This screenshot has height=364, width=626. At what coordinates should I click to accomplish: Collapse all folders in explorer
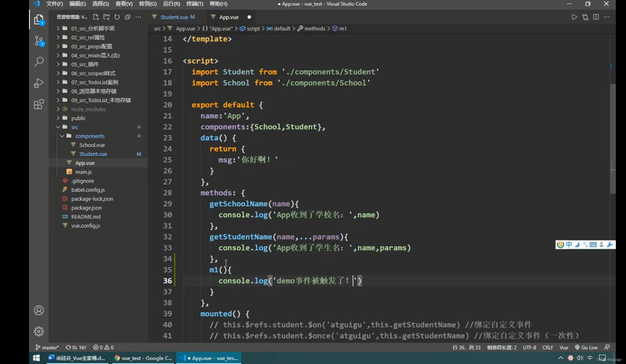(x=128, y=17)
